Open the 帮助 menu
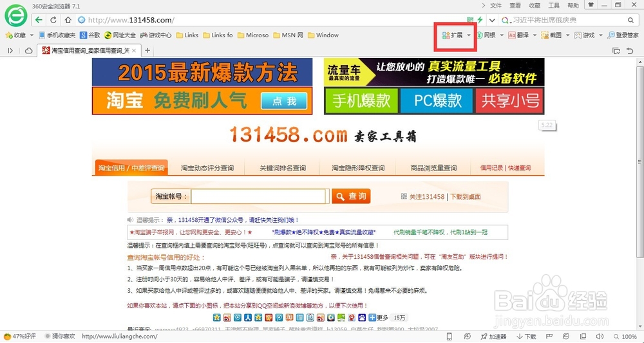The image size is (644, 343). (573, 5)
